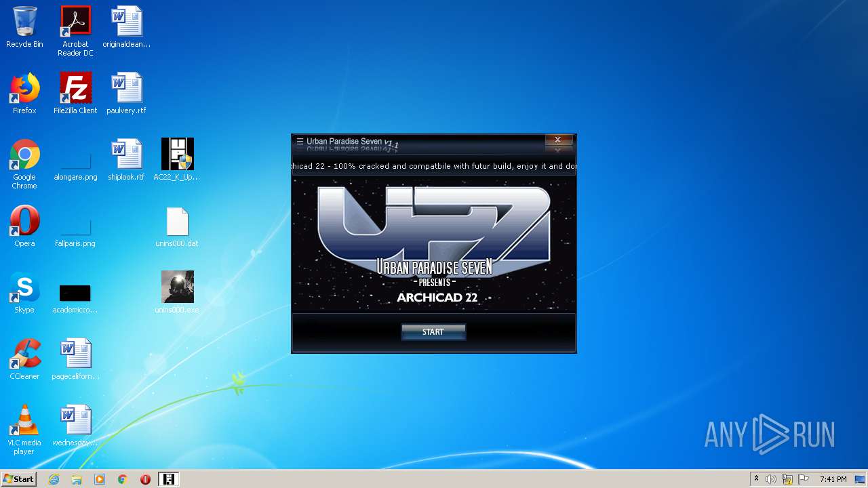This screenshot has height=488, width=868.
Task: Show hidden system tray icons
Action: pyautogui.click(x=756, y=479)
